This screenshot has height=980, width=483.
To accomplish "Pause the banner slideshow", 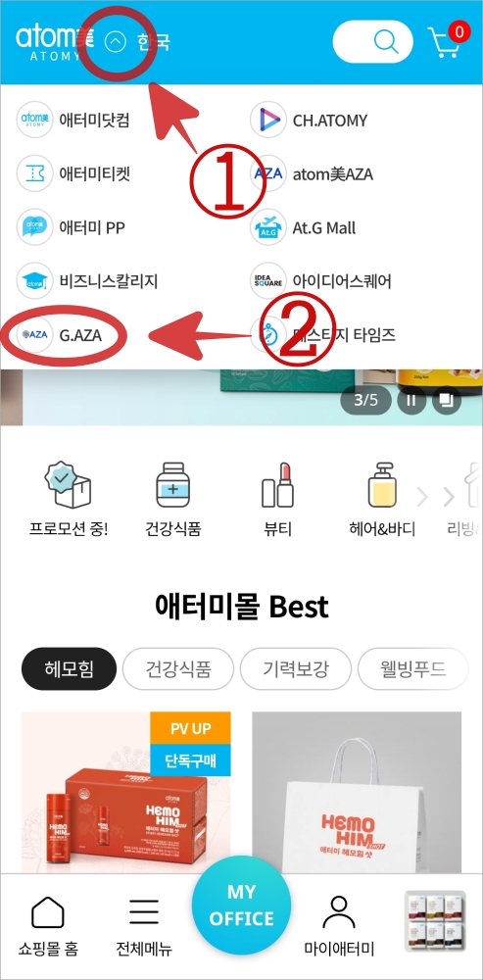I will [411, 400].
